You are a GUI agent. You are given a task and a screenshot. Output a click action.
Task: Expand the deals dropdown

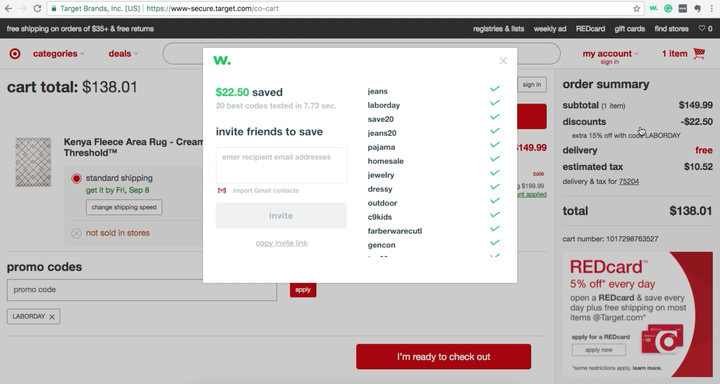coord(123,54)
